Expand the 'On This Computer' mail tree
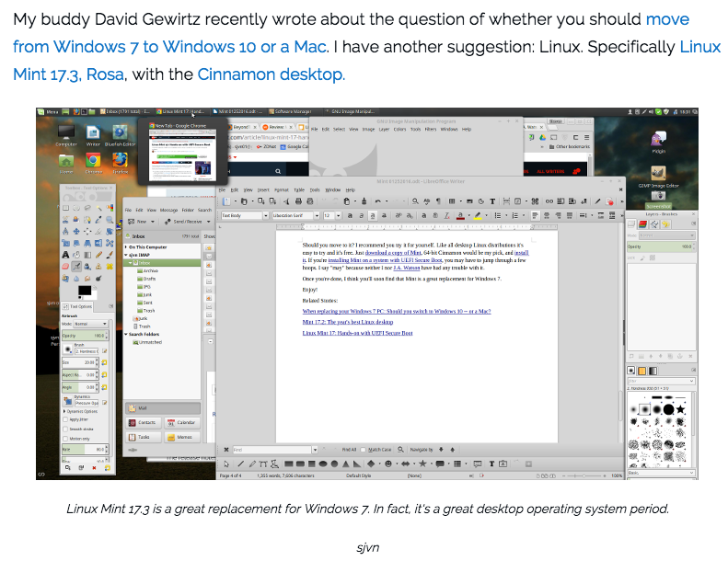 (x=126, y=246)
